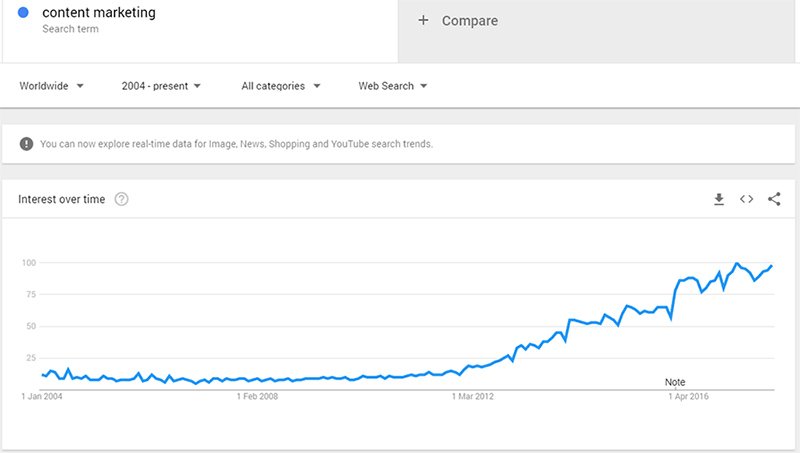Click the blue dot next to content marketing
The width and height of the screenshot is (800, 453).
pyautogui.click(x=23, y=12)
